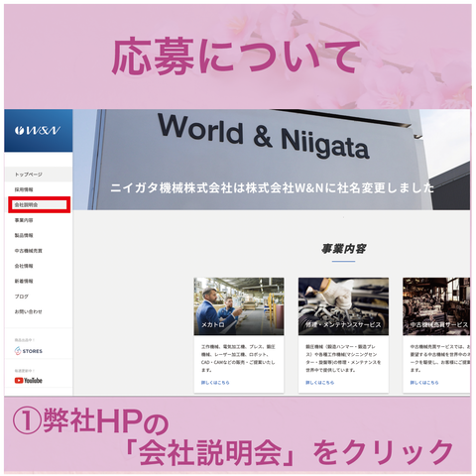Open the YouTube channel link
The height and width of the screenshot is (476, 476).
(29, 381)
